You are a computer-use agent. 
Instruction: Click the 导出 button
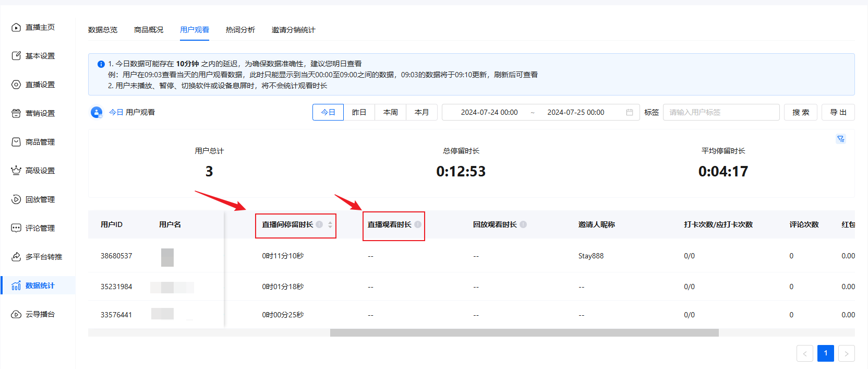coord(838,112)
